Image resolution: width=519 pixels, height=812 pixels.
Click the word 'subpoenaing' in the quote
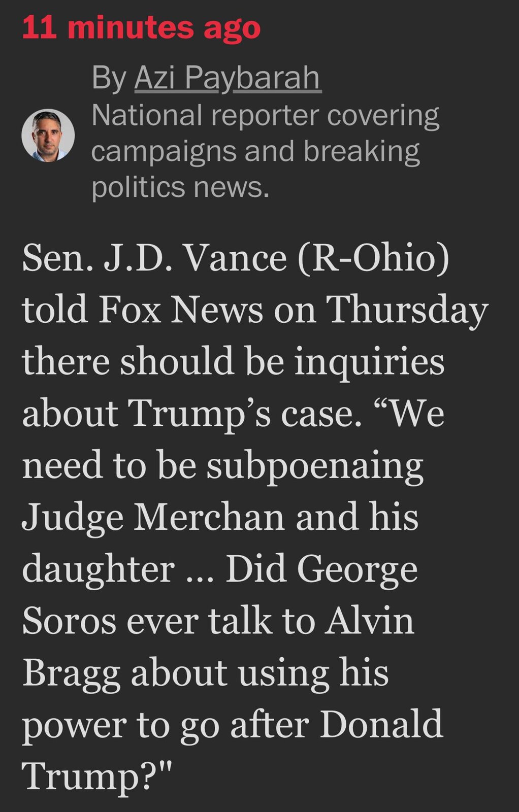[315, 467]
